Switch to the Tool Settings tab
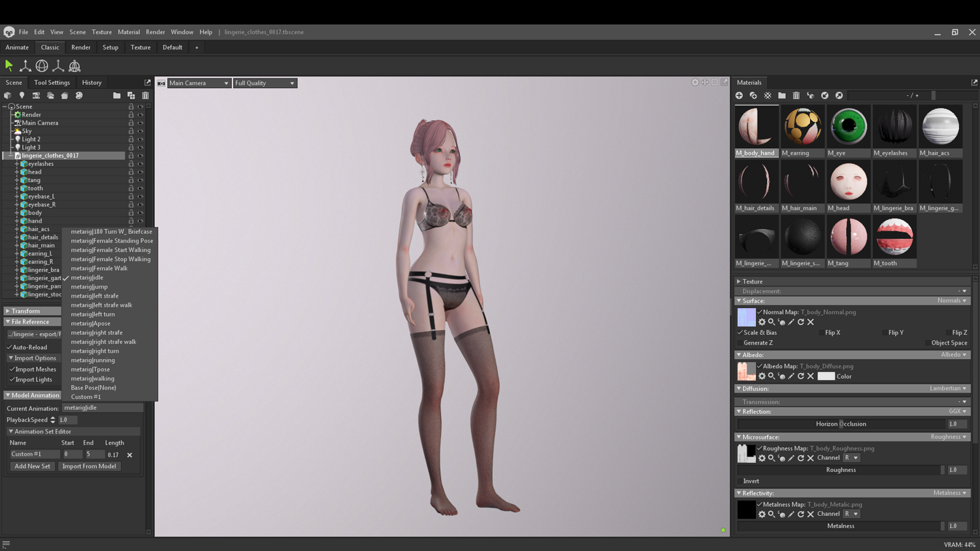 [52, 83]
